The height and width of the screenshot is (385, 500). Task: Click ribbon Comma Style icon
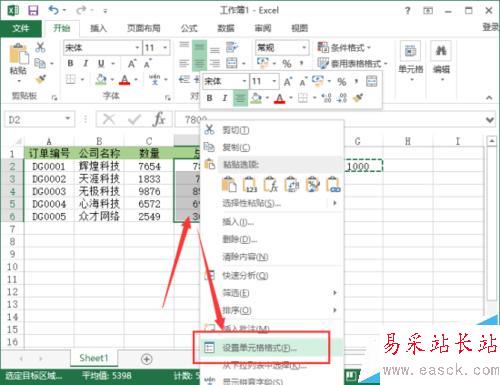tap(301, 63)
